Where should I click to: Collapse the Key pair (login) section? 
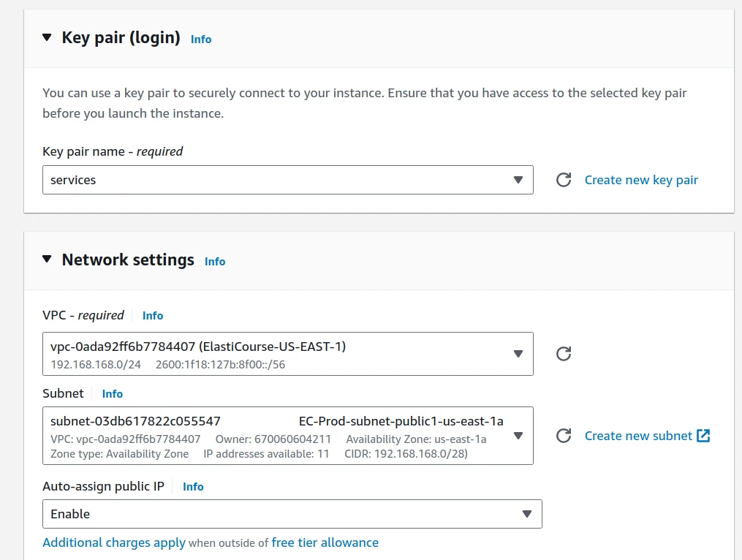pos(47,37)
